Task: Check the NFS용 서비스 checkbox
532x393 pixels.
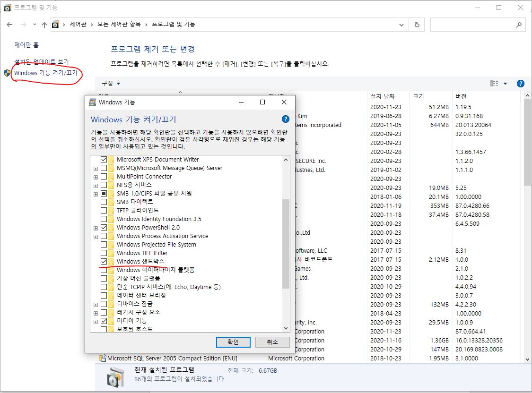Action: (104, 185)
